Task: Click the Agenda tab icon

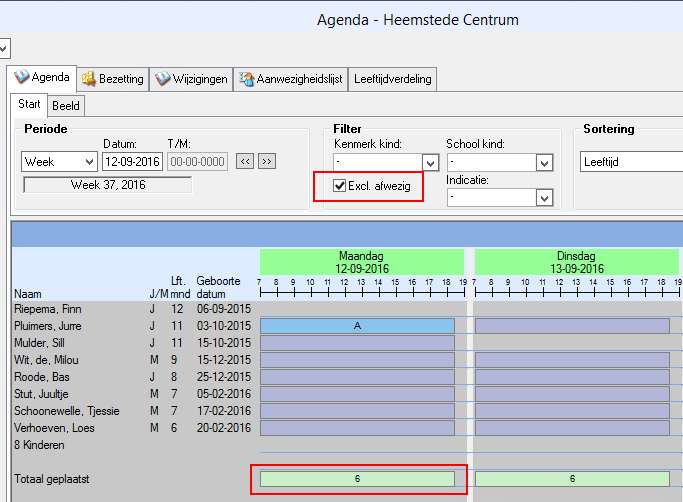Action: tap(21, 79)
